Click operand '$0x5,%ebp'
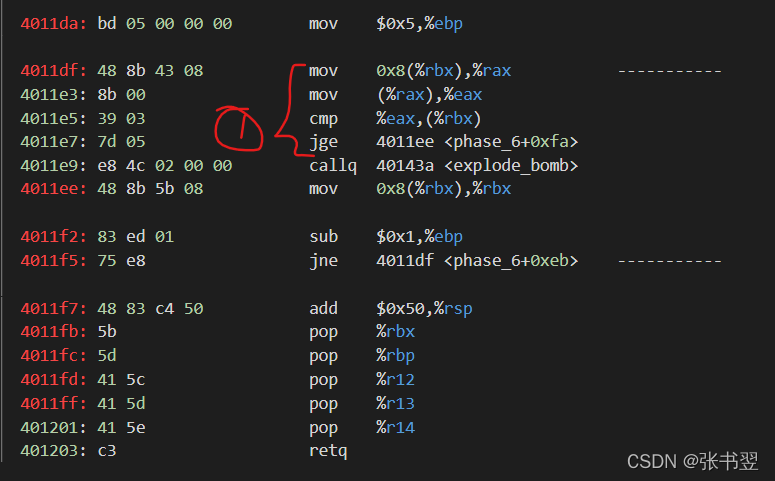 419,23
